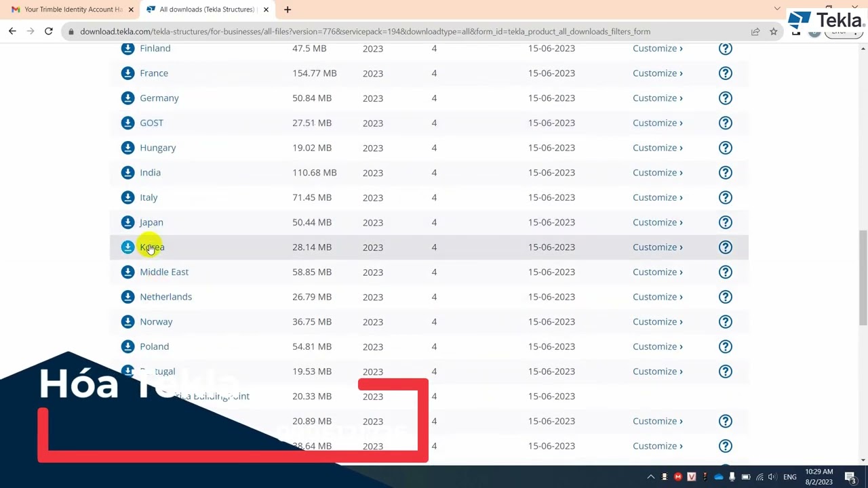Expand Customize for Finland row
Viewport: 868px width, 488px height.
click(658, 48)
